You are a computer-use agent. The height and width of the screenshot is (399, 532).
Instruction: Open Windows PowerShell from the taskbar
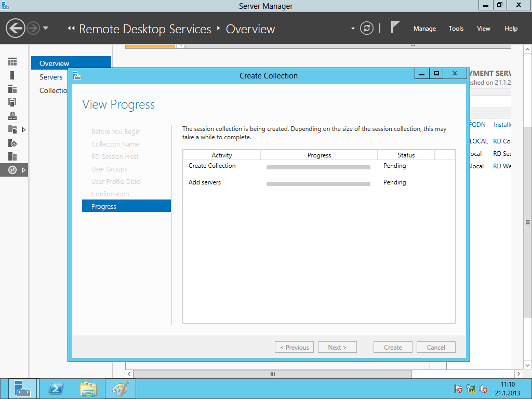click(56, 389)
